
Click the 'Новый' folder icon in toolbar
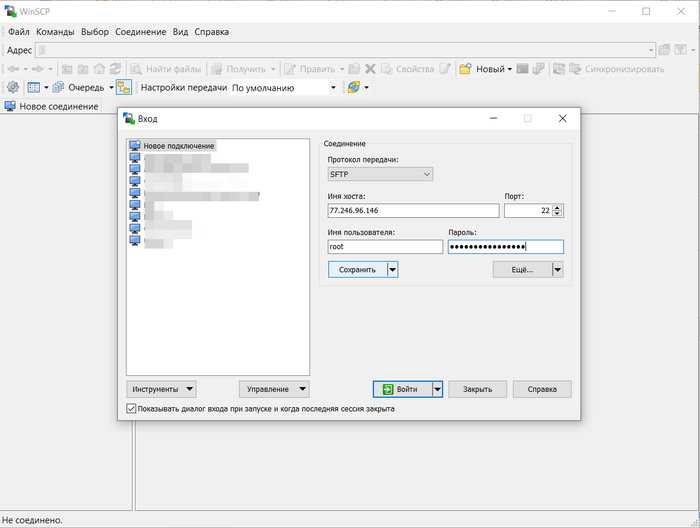(465, 69)
